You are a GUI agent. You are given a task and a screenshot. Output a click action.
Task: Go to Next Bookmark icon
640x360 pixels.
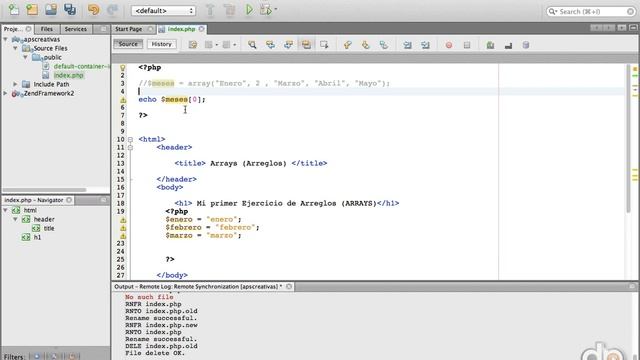tap(365, 45)
